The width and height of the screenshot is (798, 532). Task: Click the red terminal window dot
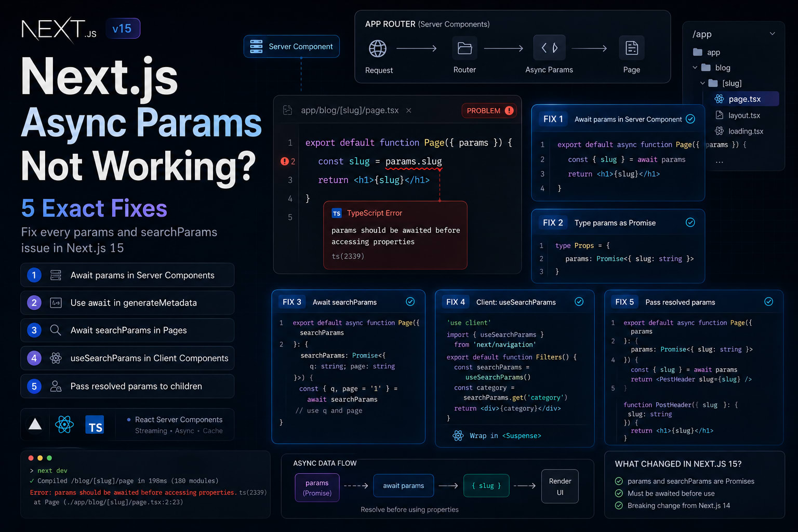pos(31,458)
